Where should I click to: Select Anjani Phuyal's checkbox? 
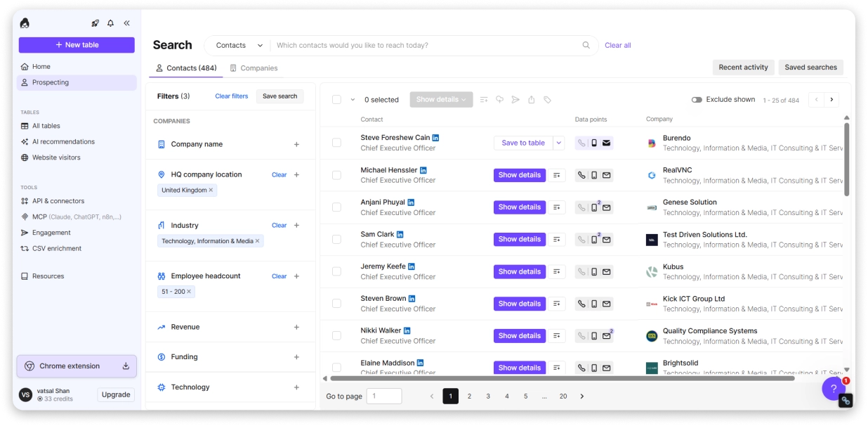(336, 207)
